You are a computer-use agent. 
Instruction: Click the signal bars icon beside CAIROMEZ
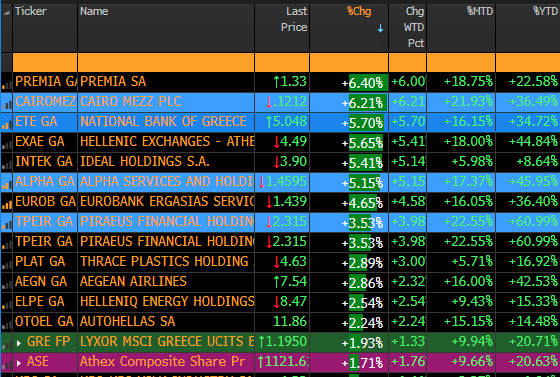pyautogui.click(x=6, y=104)
